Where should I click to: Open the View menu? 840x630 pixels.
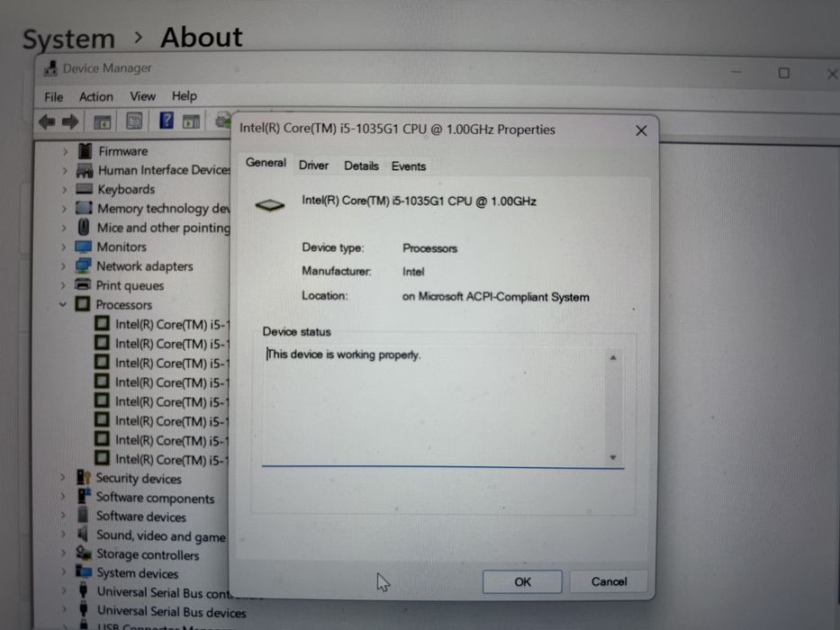point(142,96)
